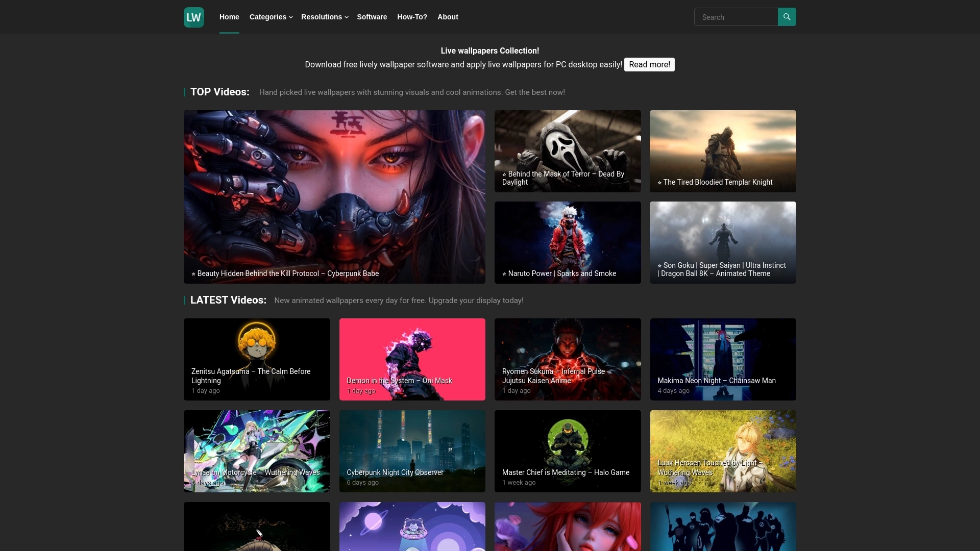Screen dimensions: 980x551
Task: Focus the Search input field
Action: click(x=736, y=17)
